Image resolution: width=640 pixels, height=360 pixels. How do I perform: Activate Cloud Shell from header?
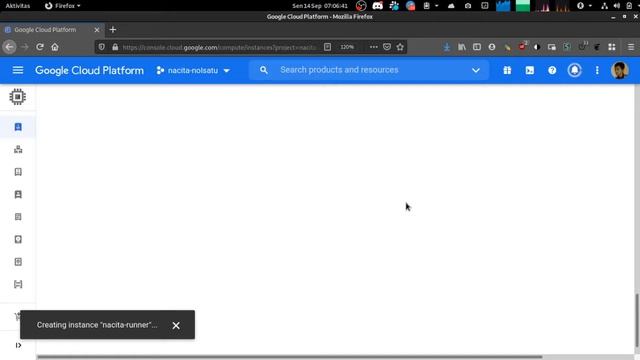(529, 70)
